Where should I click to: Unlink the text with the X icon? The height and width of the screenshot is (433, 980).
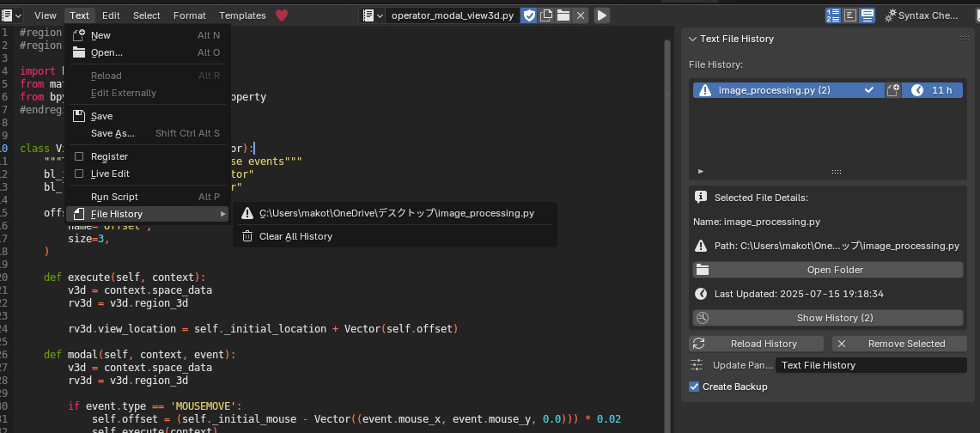coord(581,15)
